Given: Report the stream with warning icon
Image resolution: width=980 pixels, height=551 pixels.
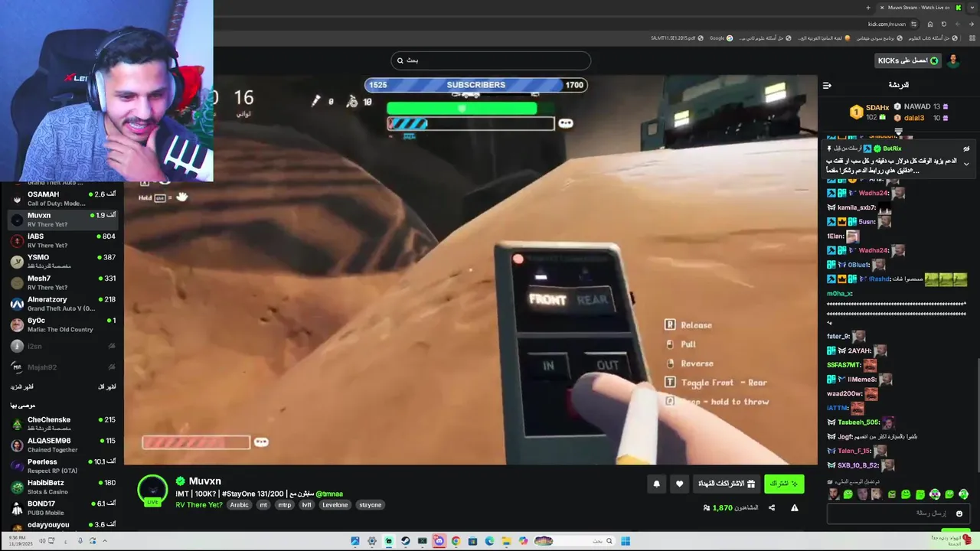Looking at the screenshot, I should pyautogui.click(x=794, y=507).
